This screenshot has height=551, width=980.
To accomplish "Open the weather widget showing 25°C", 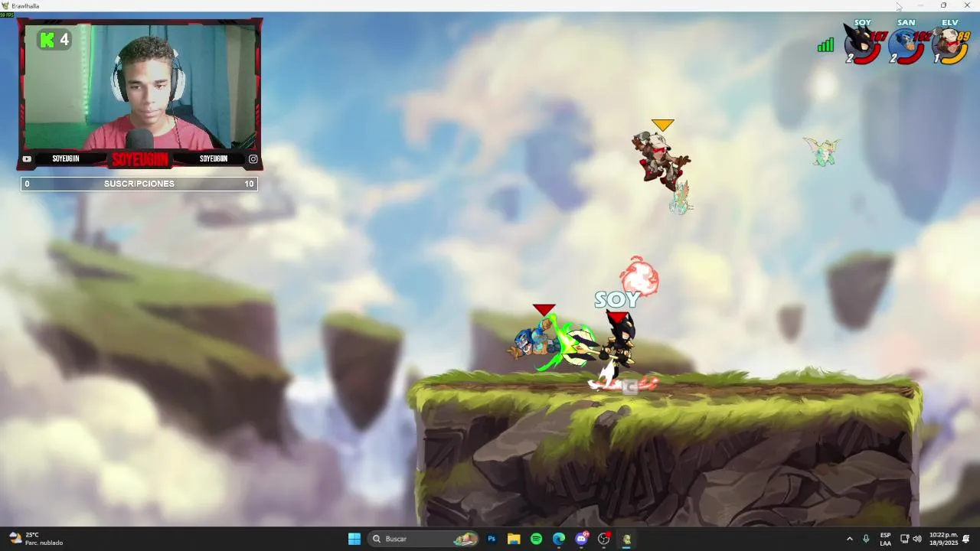I will point(35,539).
